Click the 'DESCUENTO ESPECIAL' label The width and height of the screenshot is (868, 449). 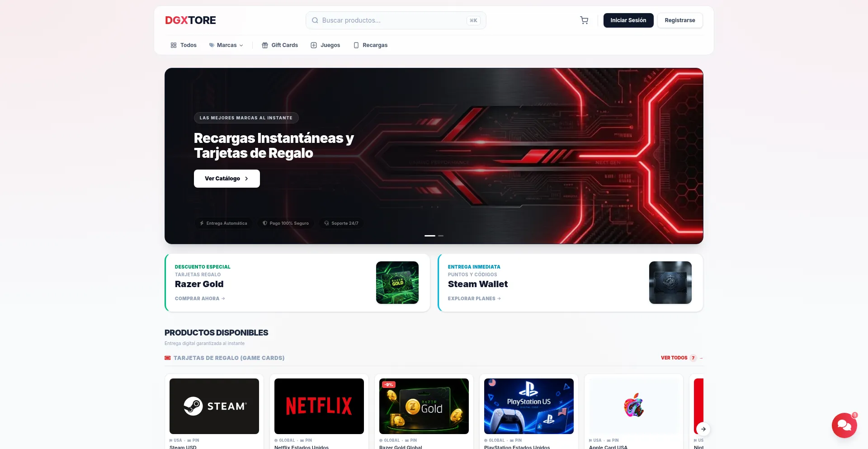[203, 267]
